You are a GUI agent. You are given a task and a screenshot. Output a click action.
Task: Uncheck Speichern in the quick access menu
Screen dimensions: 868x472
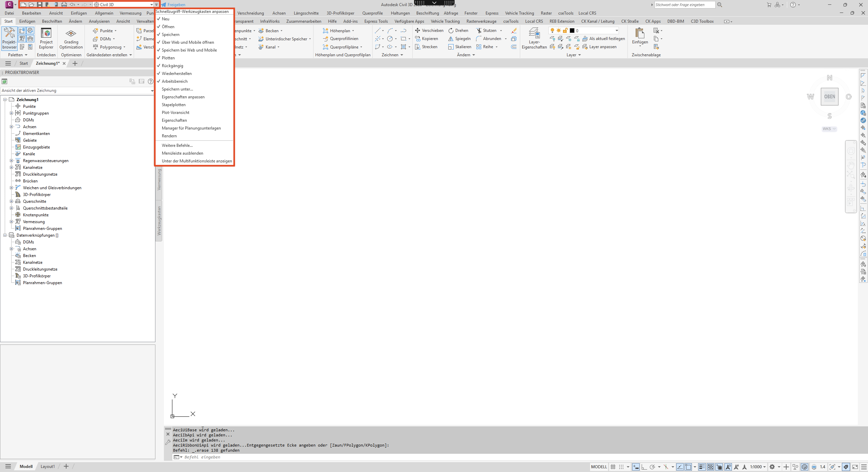[x=194, y=35]
